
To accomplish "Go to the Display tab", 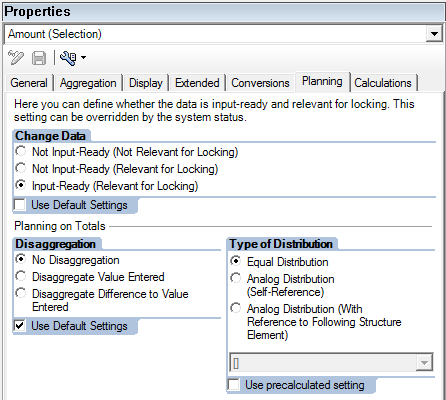I will [x=146, y=83].
